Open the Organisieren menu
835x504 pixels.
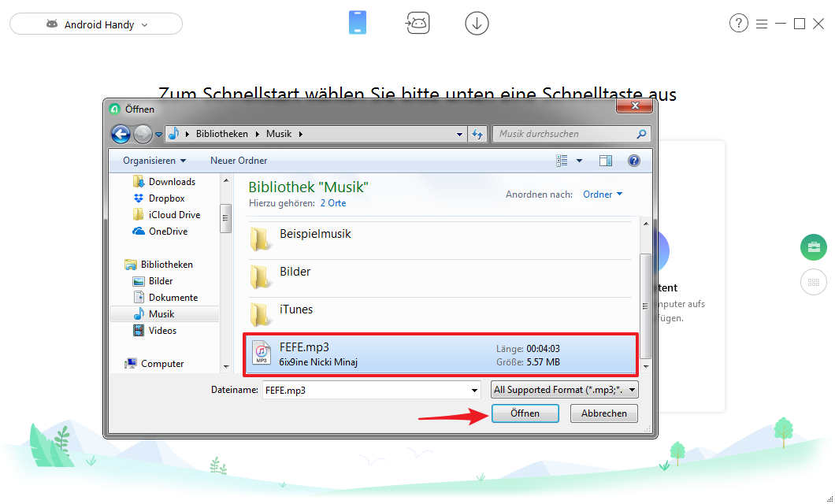click(154, 161)
